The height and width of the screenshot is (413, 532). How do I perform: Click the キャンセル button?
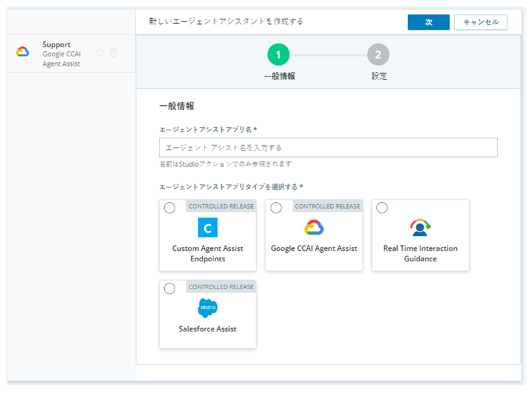[481, 22]
